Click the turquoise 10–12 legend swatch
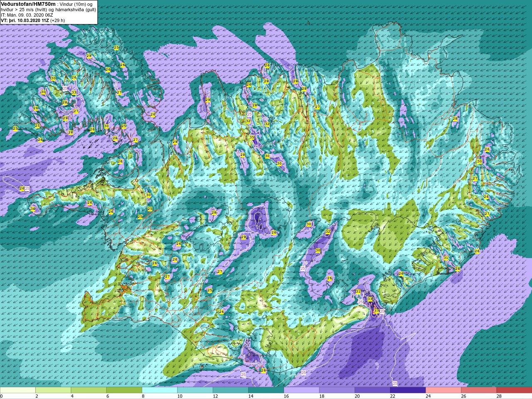 click(x=195, y=390)
